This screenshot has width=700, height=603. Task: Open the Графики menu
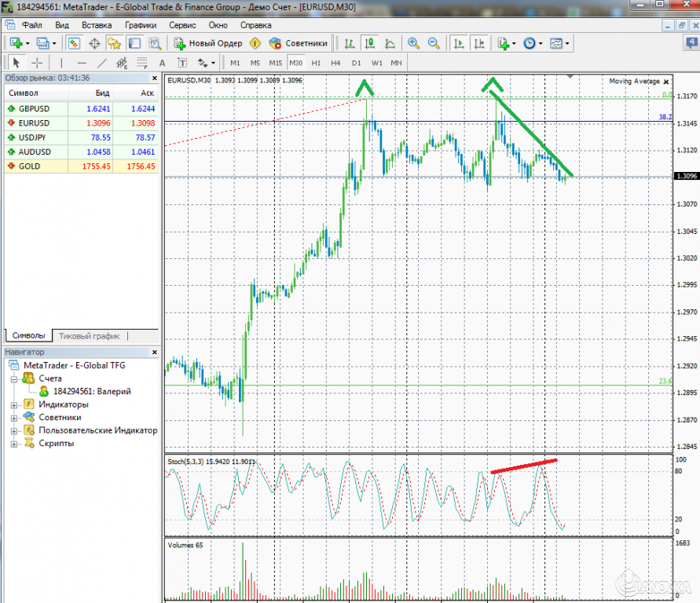point(140,24)
